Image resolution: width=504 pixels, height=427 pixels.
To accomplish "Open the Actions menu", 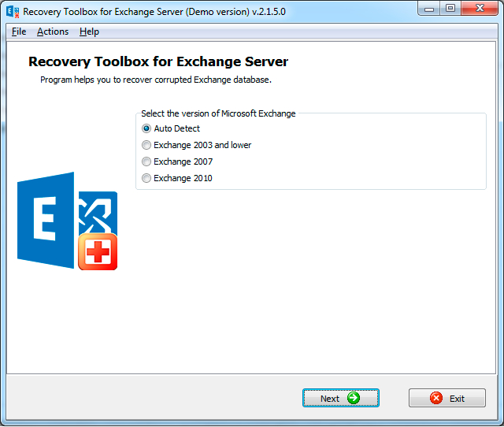I will click(53, 32).
